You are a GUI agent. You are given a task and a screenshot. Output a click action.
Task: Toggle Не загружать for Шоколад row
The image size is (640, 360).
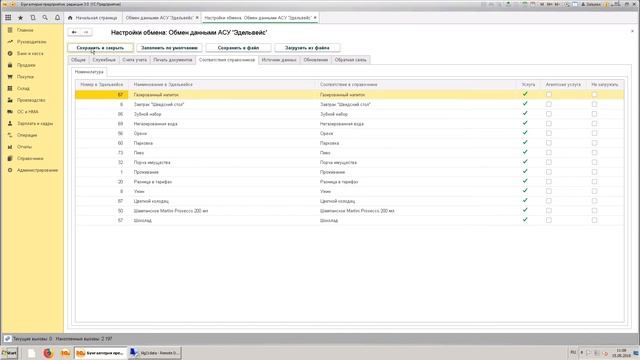click(594, 220)
